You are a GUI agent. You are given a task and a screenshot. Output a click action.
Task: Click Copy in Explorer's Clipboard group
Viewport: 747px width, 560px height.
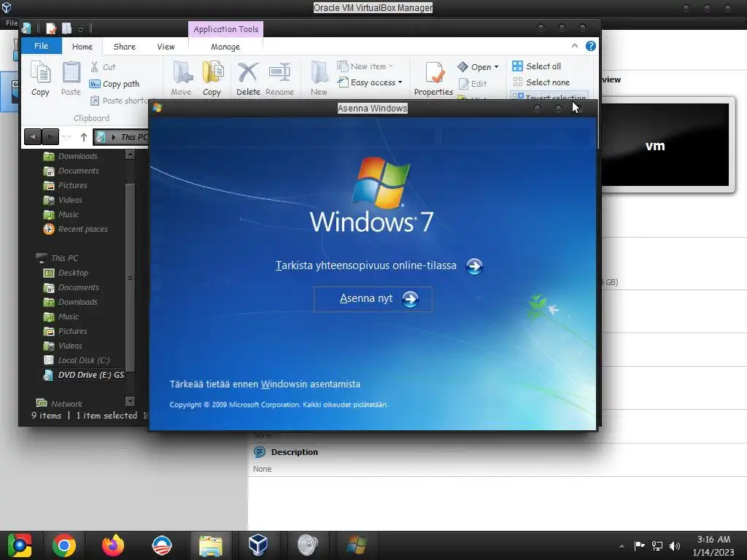[x=41, y=79]
